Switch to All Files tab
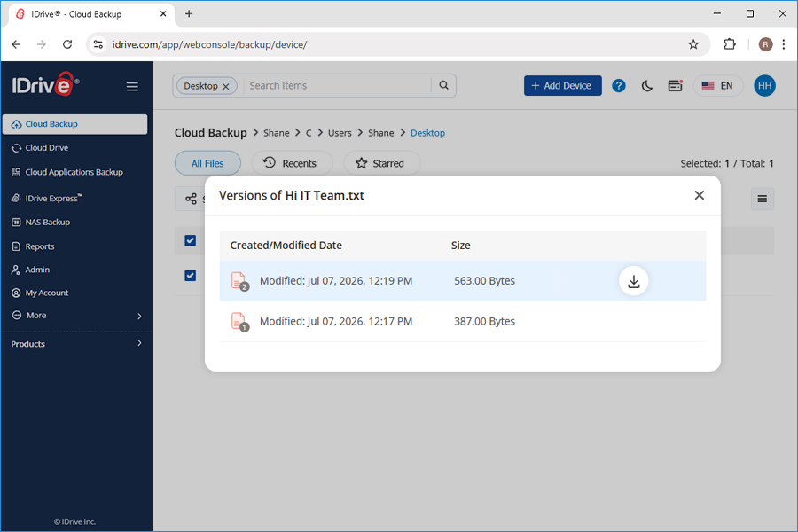The height and width of the screenshot is (532, 798). coord(207,163)
